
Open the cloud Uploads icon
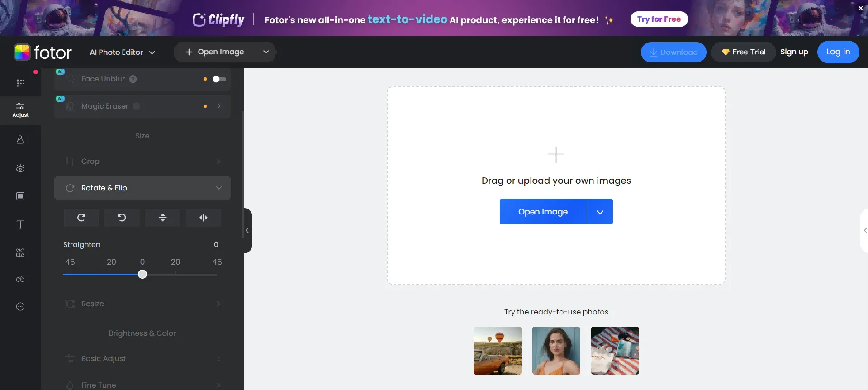[20, 279]
